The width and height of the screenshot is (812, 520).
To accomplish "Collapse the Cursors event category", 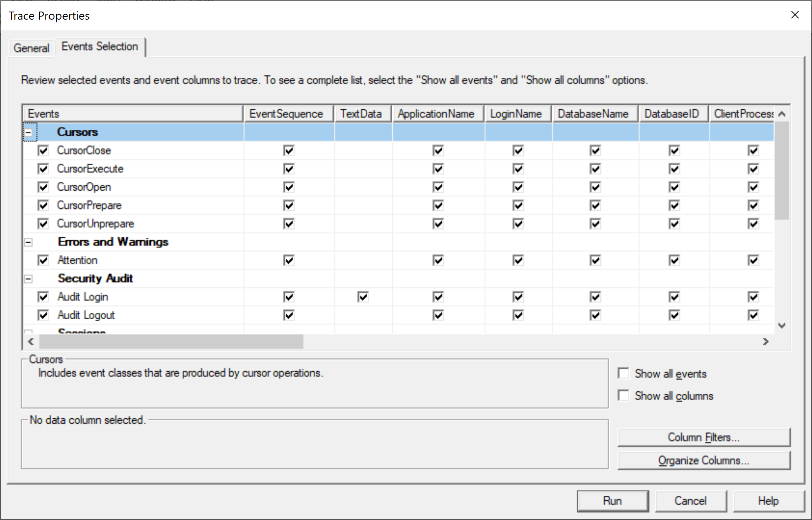I will pyautogui.click(x=29, y=132).
